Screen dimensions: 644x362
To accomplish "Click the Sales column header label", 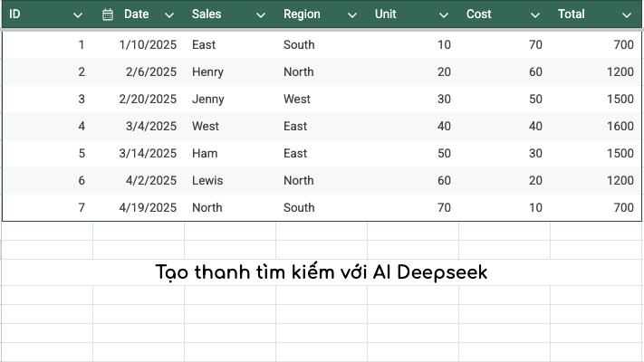I will tap(207, 14).
